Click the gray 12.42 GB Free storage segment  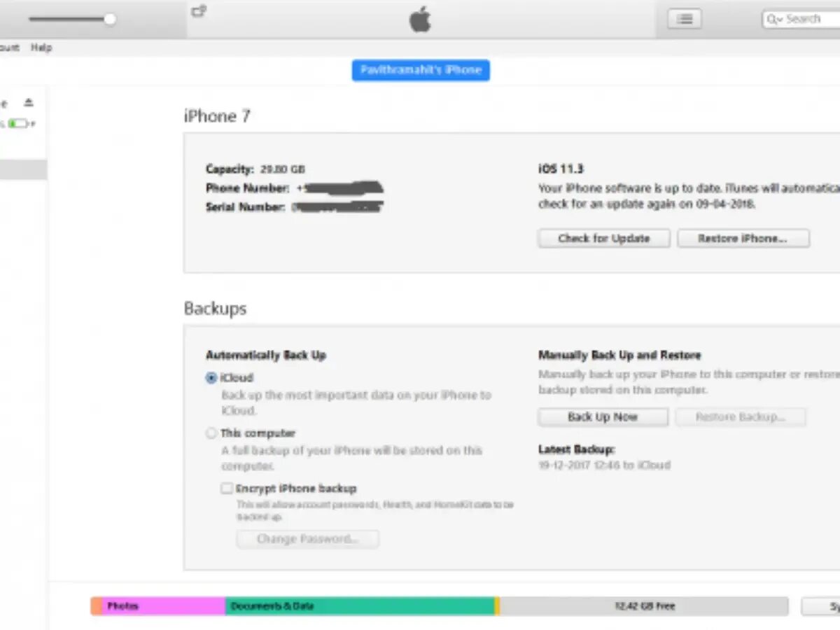click(x=644, y=606)
